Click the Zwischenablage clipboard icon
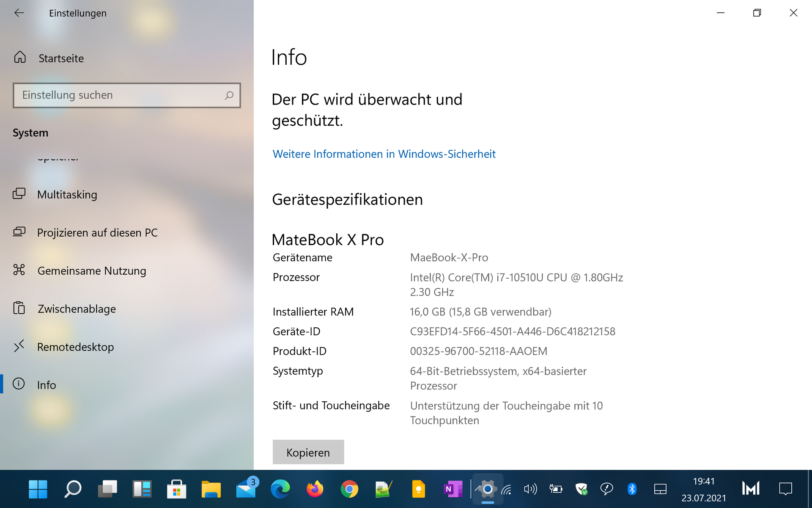812x508 pixels. pos(19,308)
